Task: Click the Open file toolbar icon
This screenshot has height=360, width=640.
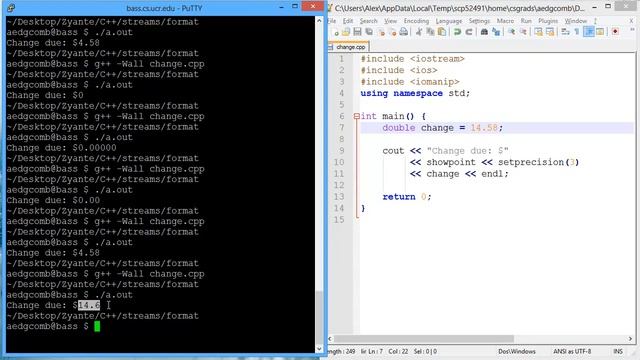Action: click(x=346, y=32)
